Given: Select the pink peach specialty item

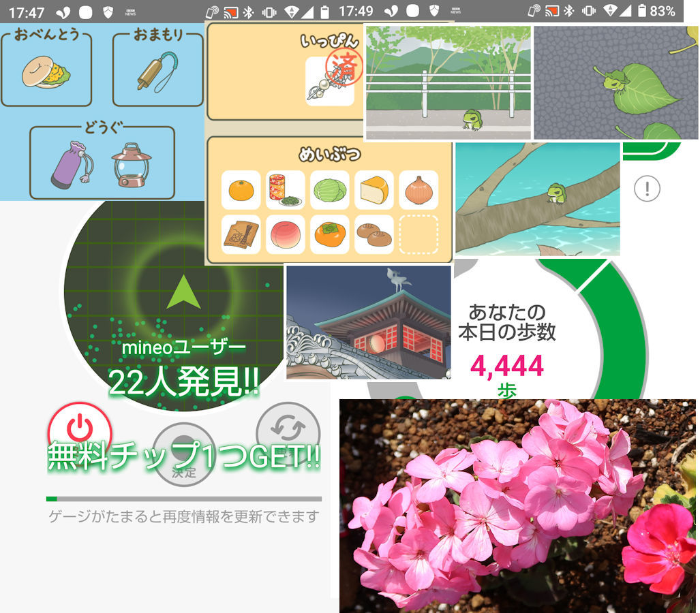Looking at the screenshot, I should click(285, 234).
